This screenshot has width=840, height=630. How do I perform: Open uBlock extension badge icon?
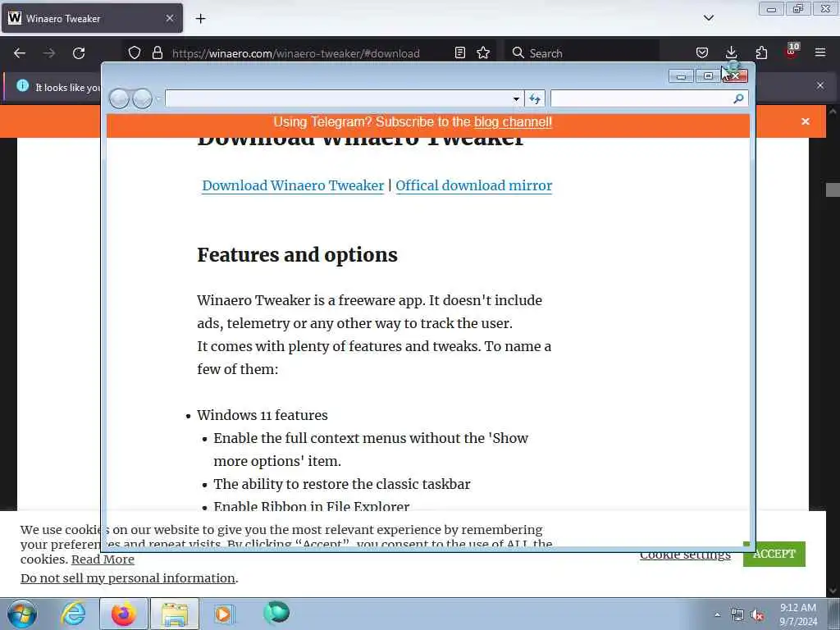point(792,52)
